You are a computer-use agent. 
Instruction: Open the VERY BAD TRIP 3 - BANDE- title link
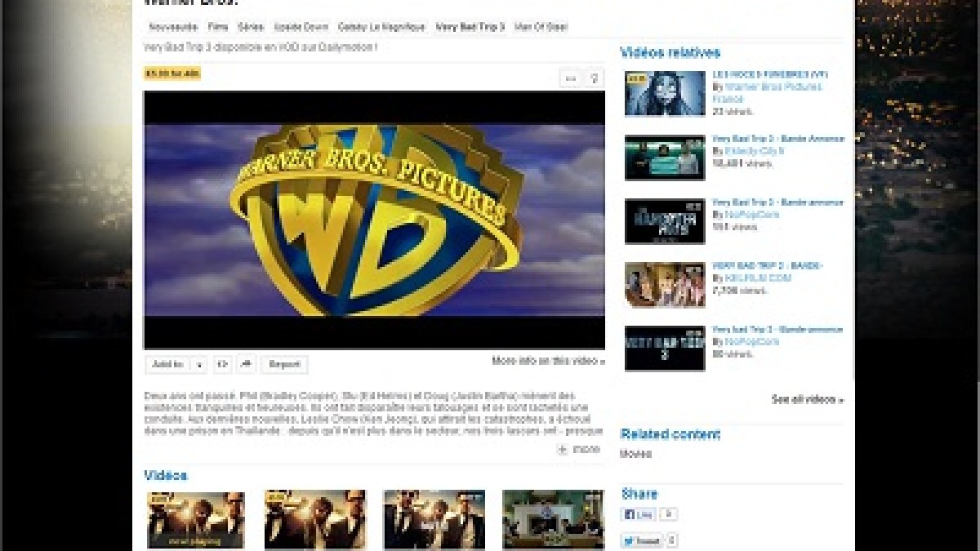[767, 266]
